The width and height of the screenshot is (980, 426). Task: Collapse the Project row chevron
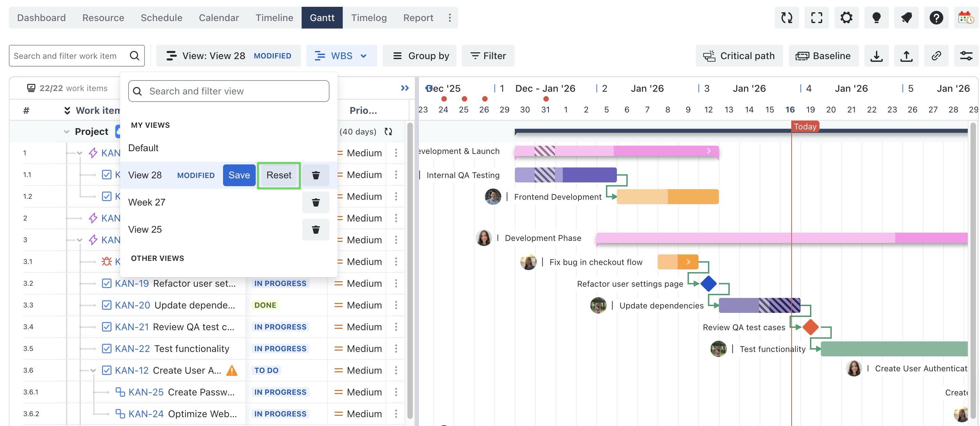(67, 131)
